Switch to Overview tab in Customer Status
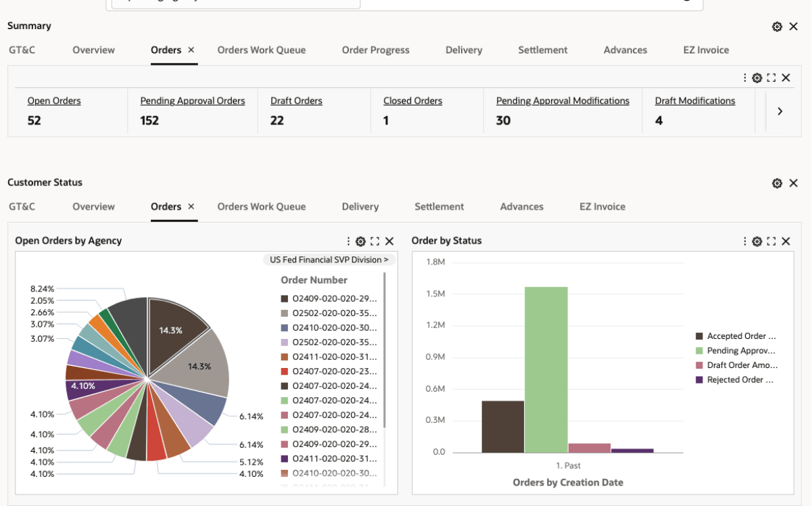The width and height of the screenshot is (812, 506). click(94, 207)
